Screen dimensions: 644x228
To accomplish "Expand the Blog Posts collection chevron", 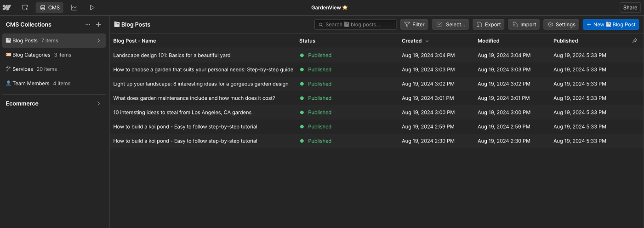I will pyautogui.click(x=98, y=40).
